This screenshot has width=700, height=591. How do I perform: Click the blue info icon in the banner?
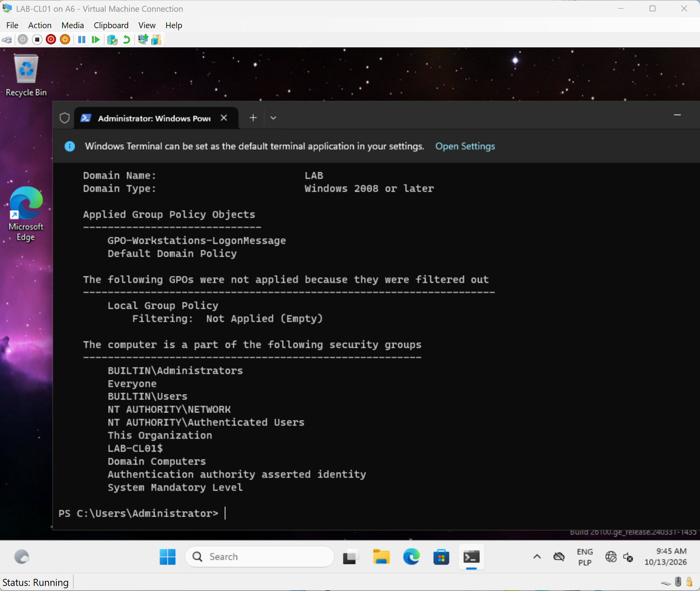[70, 146]
